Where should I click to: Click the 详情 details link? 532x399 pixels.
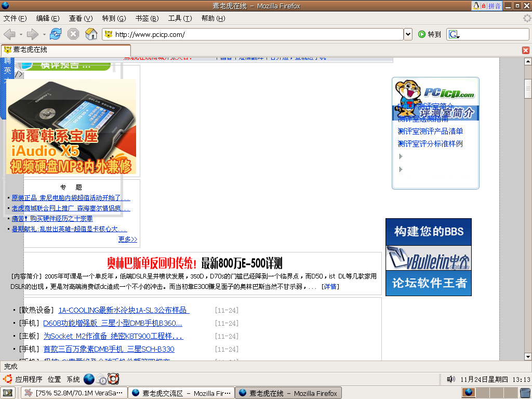coord(330,287)
